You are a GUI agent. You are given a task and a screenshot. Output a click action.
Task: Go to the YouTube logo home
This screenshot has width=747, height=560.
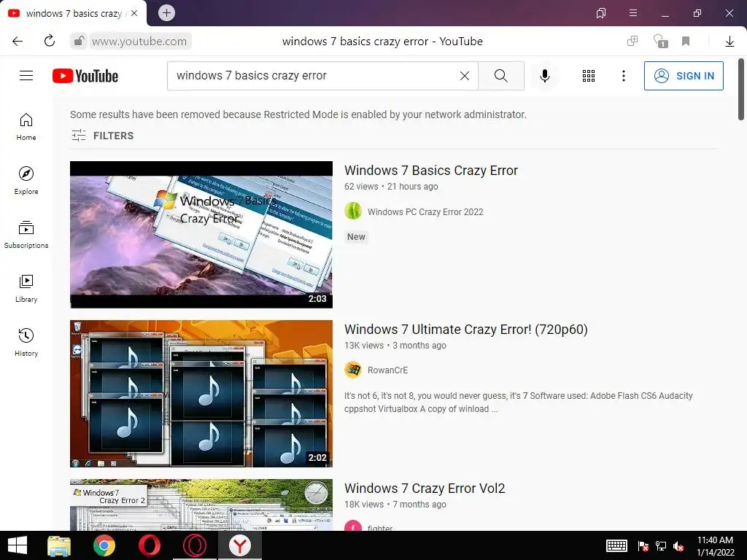(x=85, y=76)
